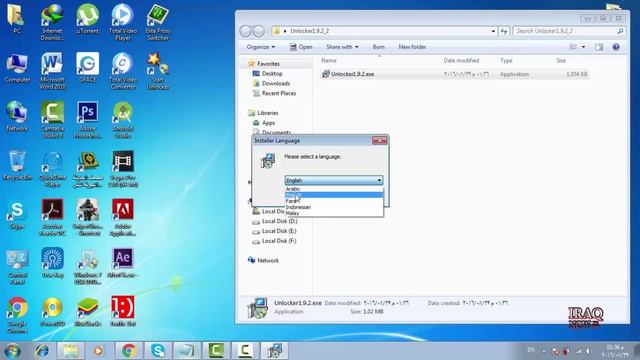Click the Burn toolbar button
The height and width of the screenshot is (360, 640).
click(378, 47)
